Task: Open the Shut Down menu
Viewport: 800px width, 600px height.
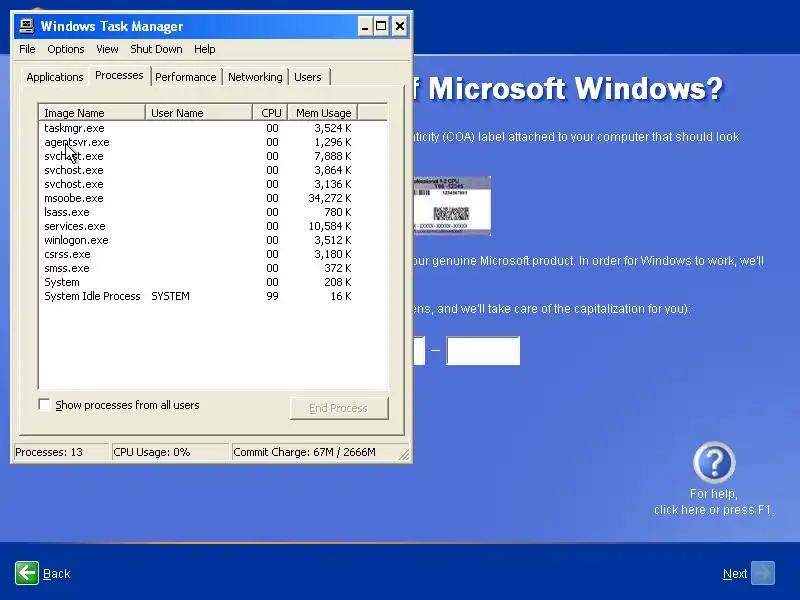Action: coord(156,49)
